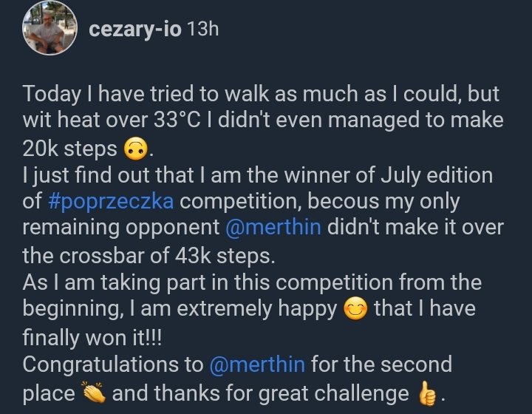The width and height of the screenshot is (532, 414).
Task: Open the cezary-io username link
Action: click(135, 29)
